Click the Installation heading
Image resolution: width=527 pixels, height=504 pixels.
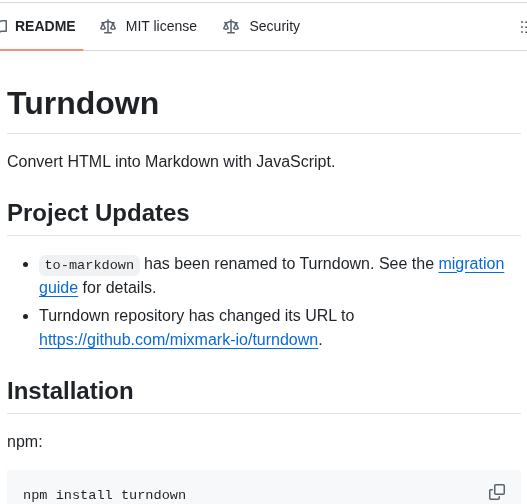(x=70, y=390)
